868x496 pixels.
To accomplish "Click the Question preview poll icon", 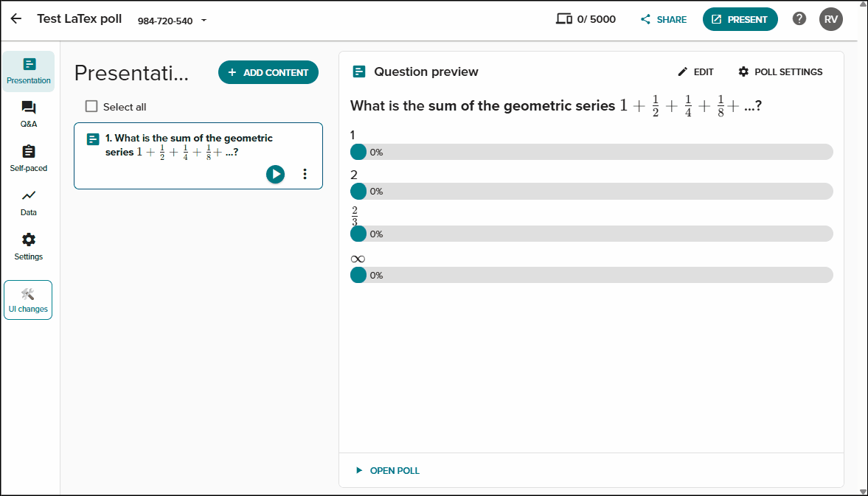I will (x=358, y=71).
